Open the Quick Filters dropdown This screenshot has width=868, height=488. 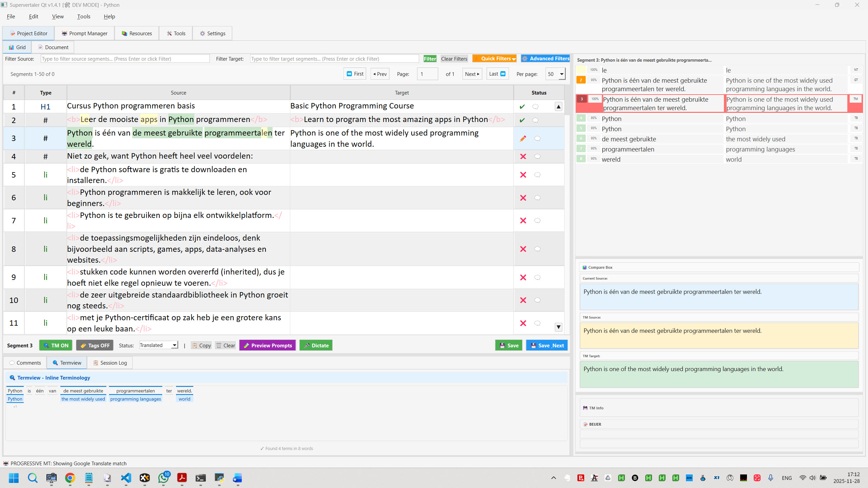(494, 59)
